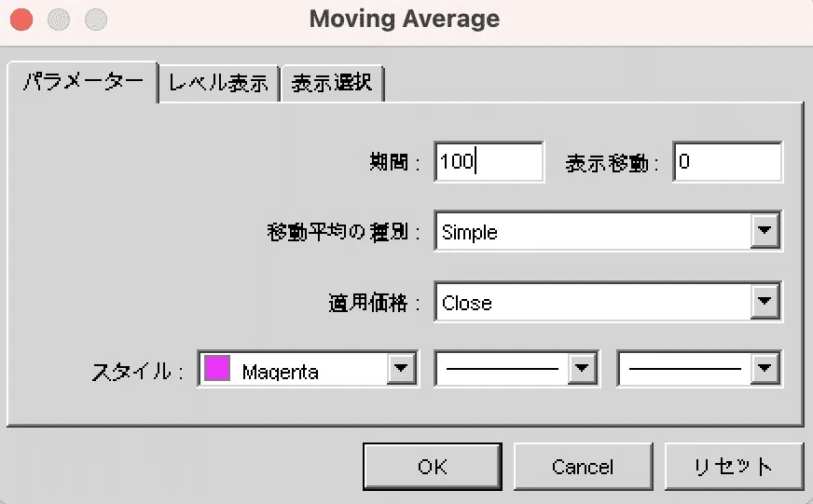The height and width of the screenshot is (504, 813).
Task: Open the 移動平均の種別 Simple dropdown
Action: 765,232
